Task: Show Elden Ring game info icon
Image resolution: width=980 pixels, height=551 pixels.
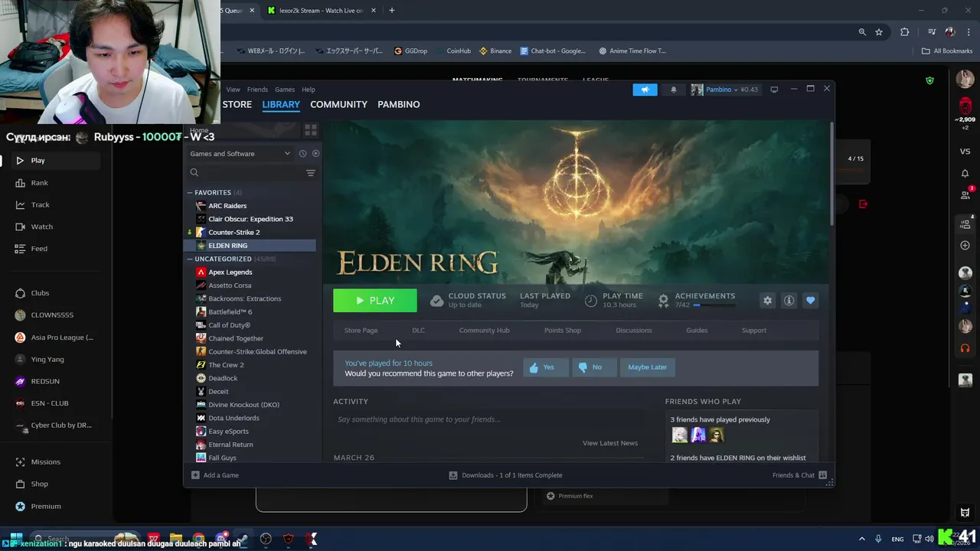Action: (x=789, y=301)
